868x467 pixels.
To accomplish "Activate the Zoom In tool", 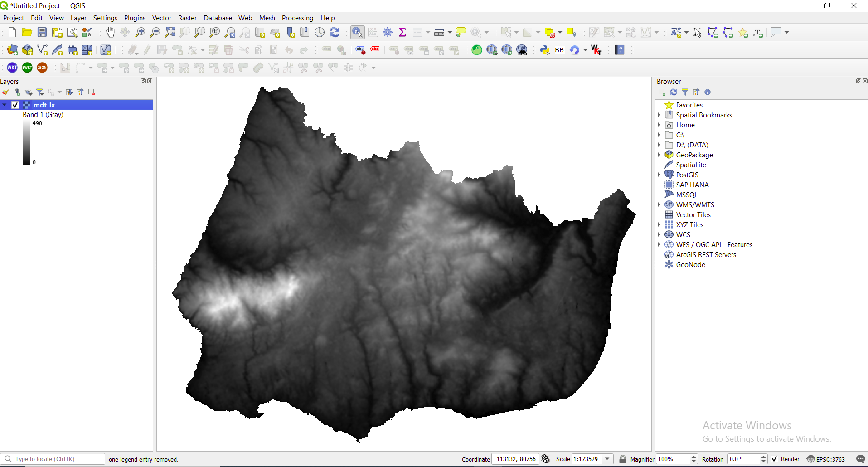I will [x=140, y=32].
